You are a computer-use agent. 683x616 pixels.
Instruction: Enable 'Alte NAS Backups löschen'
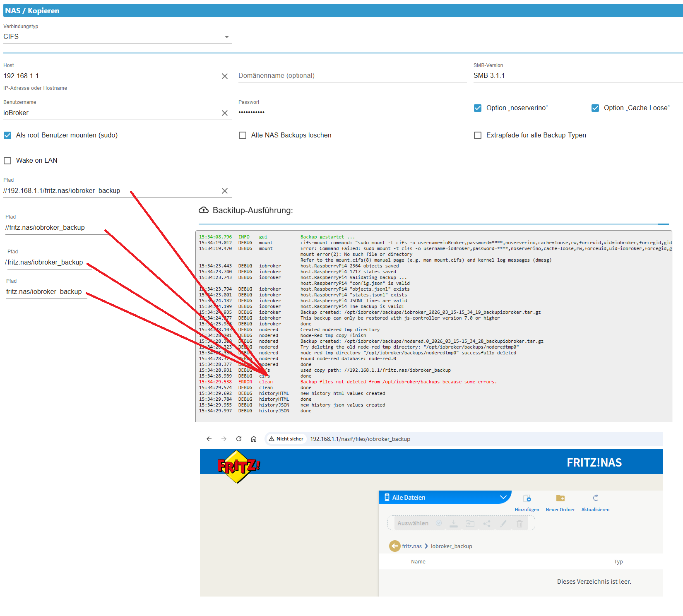(x=243, y=135)
